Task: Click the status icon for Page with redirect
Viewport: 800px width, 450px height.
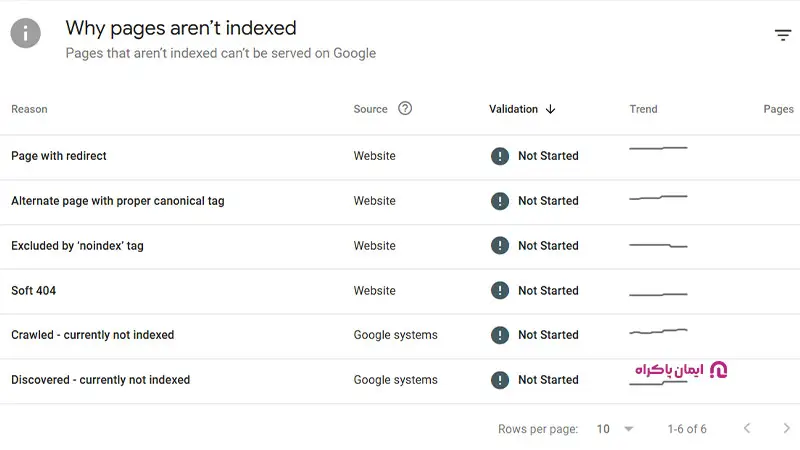Action: click(x=500, y=156)
